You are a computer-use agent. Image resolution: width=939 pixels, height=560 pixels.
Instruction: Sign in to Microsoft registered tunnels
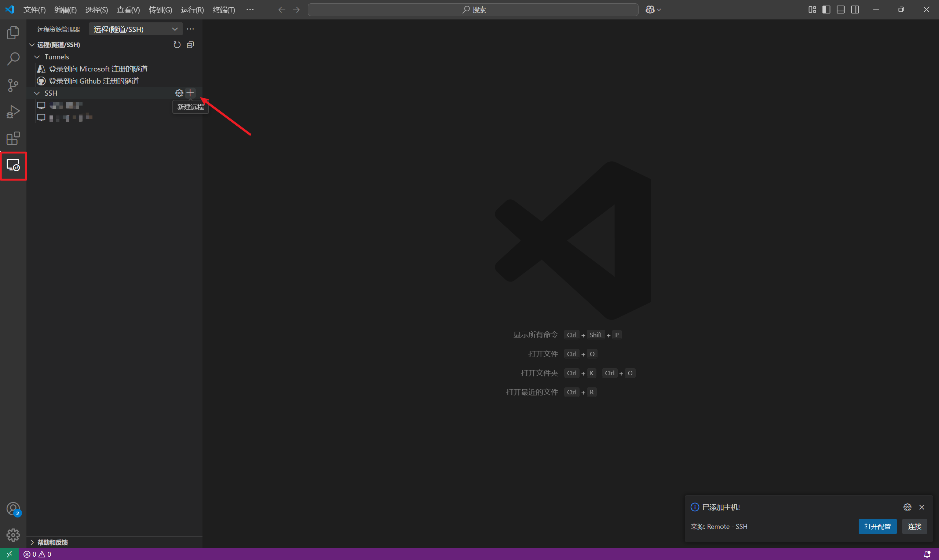coord(98,69)
